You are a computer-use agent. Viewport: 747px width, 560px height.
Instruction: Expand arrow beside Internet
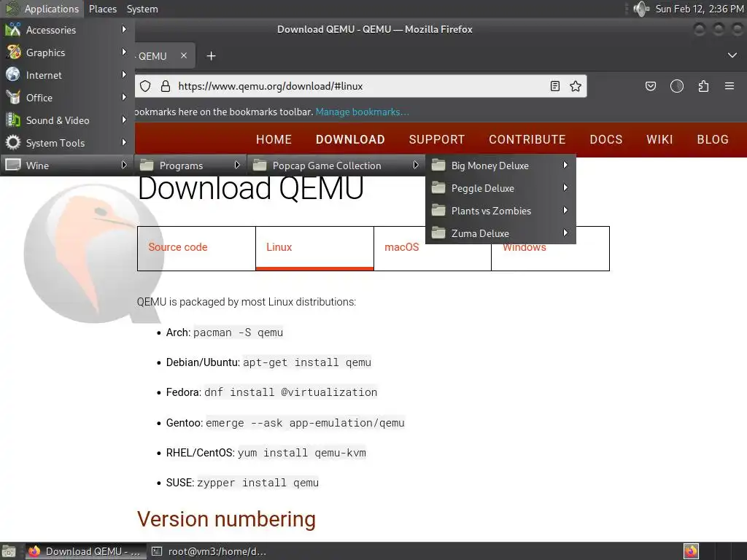tap(124, 74)
